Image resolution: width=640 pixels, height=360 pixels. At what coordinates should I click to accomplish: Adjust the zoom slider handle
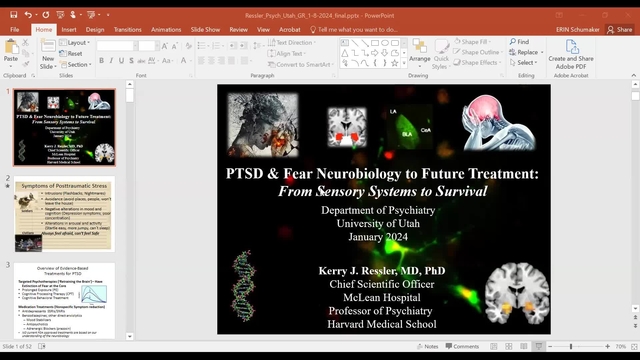click(x=571, y=346)
